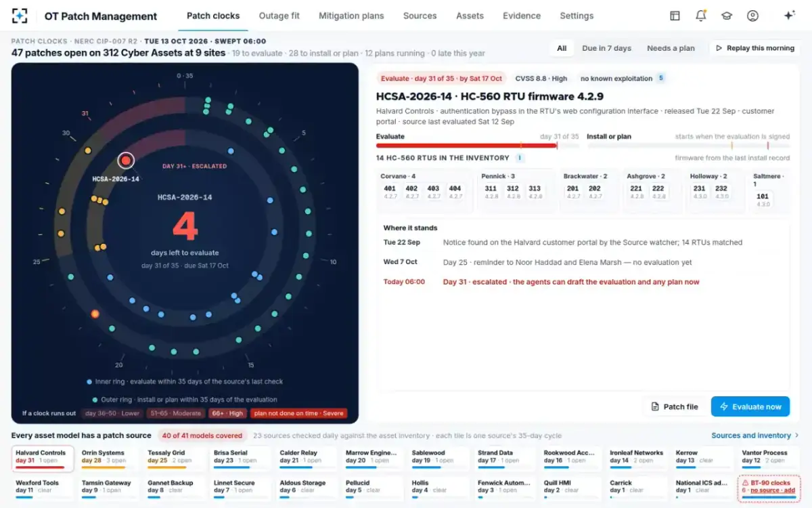Image resolution: width=812 pixels, height=508 pixels.
Task: Filter by Due in 7 days
Action: coord(606,48)
